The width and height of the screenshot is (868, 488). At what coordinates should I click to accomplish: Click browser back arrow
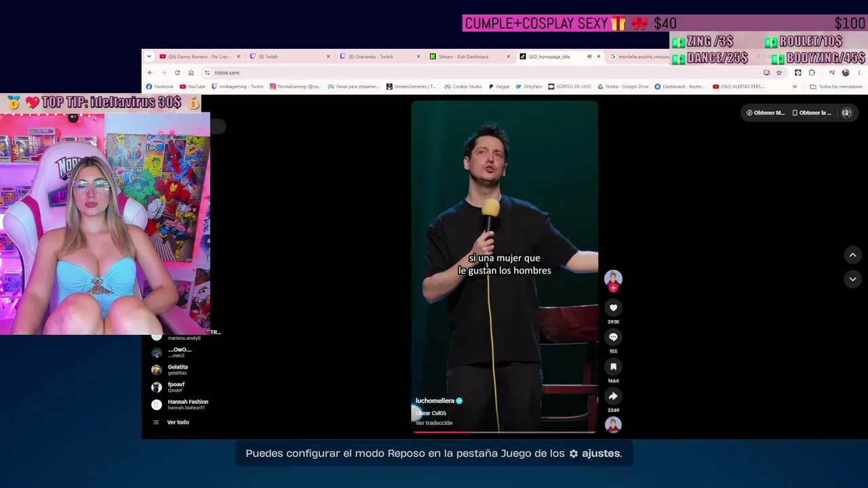point(150,73)
